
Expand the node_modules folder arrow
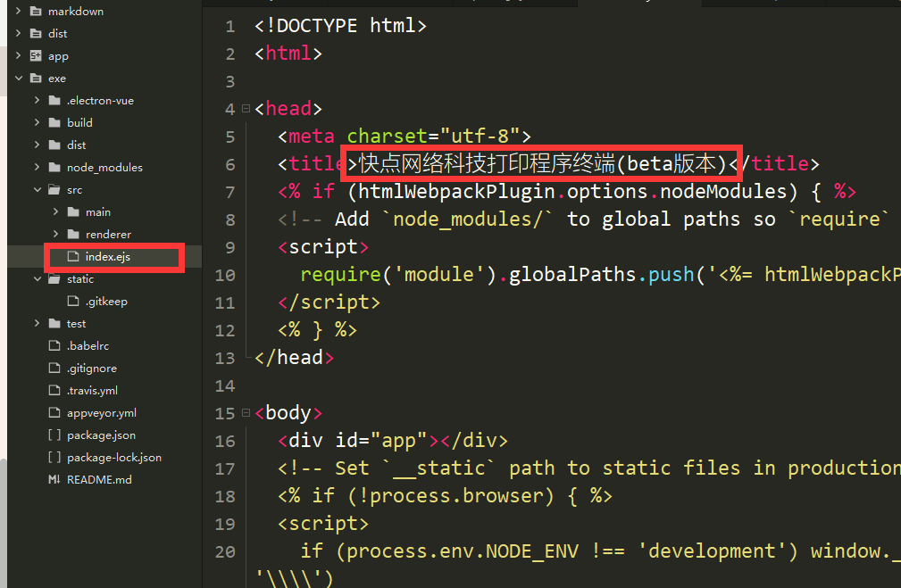tap(37, 167)
